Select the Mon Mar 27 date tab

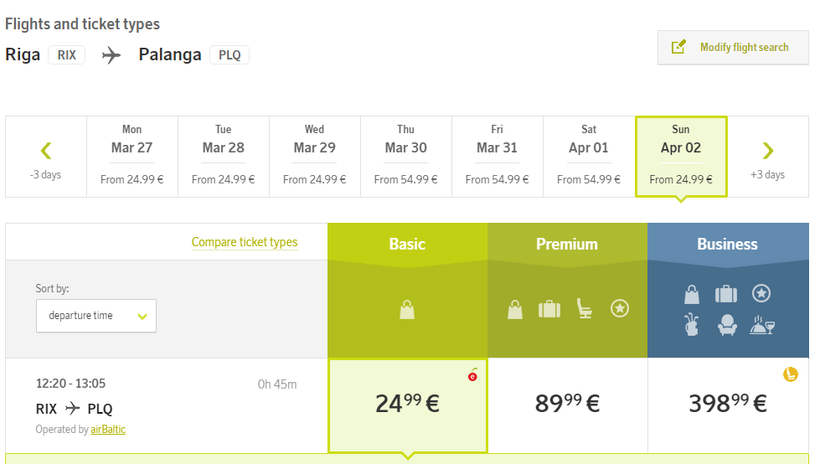[132, 157]
